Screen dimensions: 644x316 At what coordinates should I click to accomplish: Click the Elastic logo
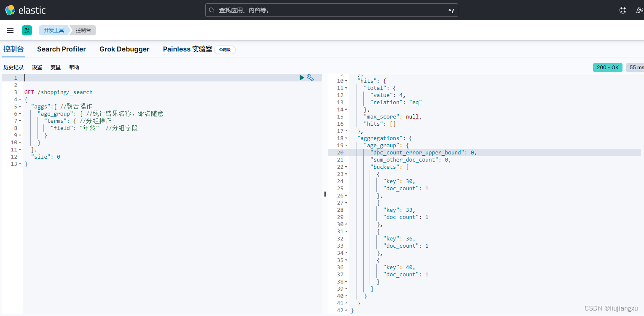25,10
